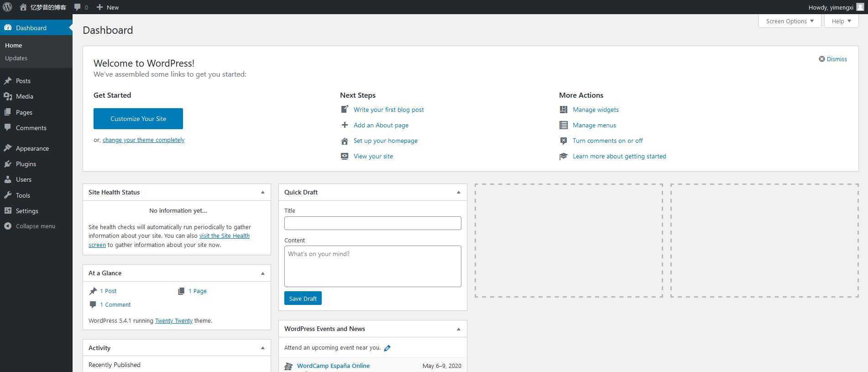Image resolution: width=868 pixels, height=372 pixels.
Task: Click the user avatar in admin bar
Action: (860, 7)
